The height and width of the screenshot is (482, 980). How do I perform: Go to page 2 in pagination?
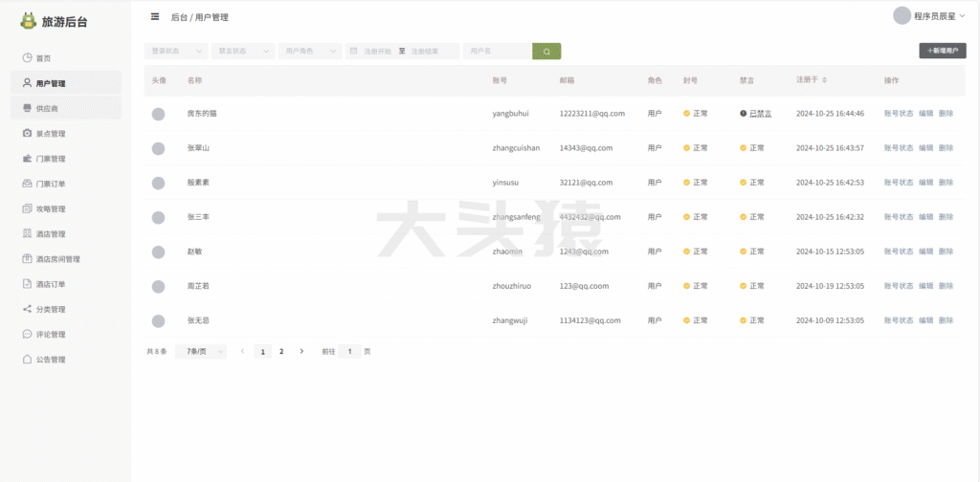pos(281,352)
